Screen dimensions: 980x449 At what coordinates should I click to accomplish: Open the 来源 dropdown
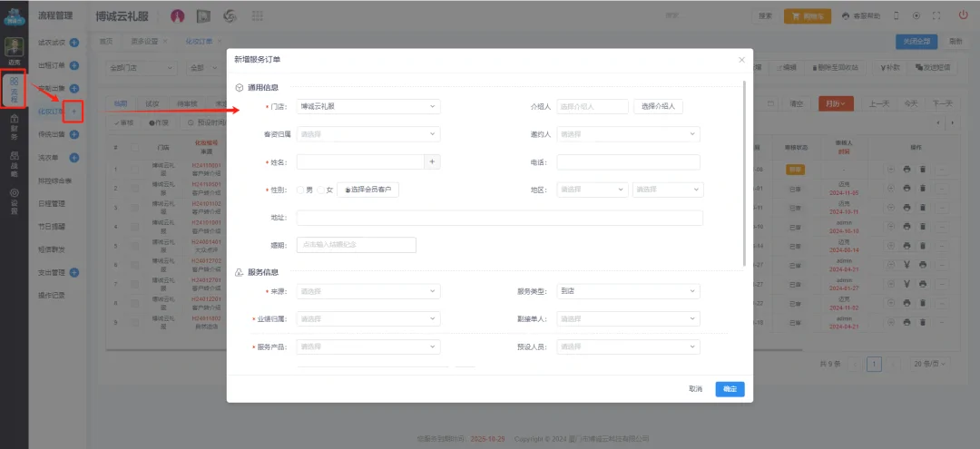[367, 291]
